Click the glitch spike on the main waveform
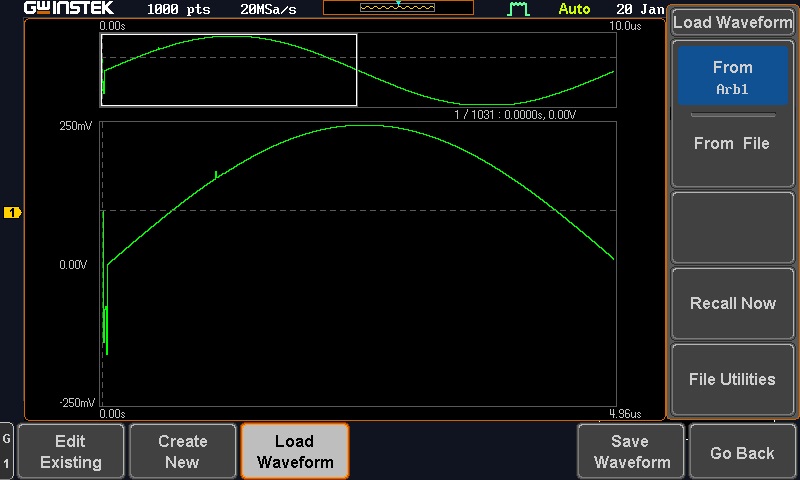800x480 pixels. pos(215,174)
